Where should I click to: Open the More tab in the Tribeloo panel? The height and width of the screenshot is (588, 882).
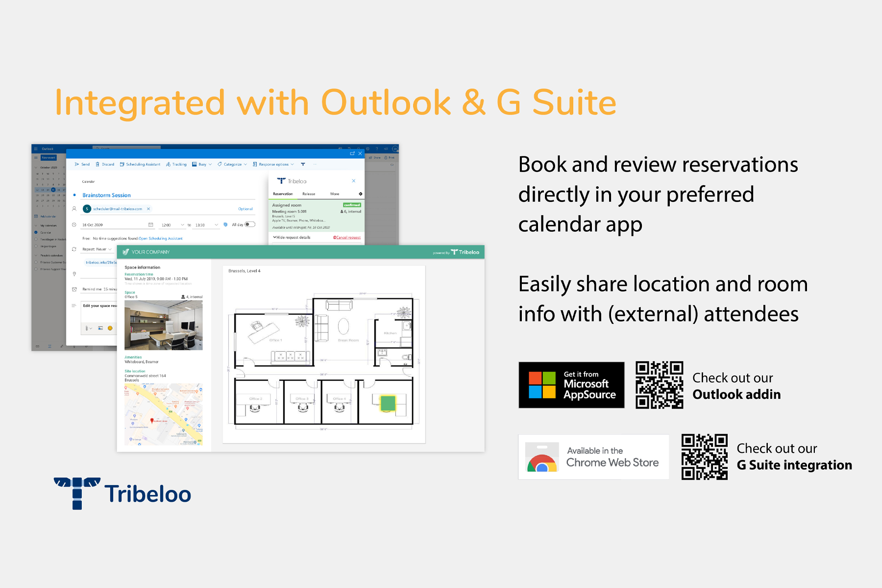click(x=335, y=194)
